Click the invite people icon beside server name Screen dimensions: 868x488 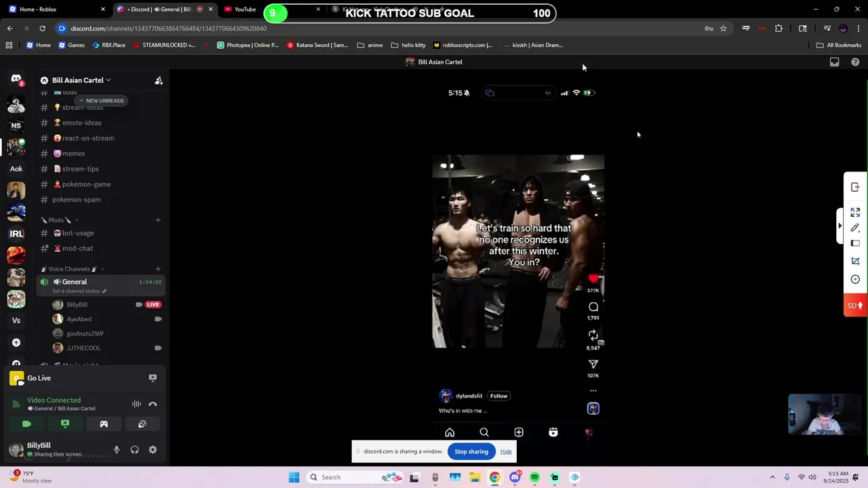pyautogui.click(x=159, y=81)
